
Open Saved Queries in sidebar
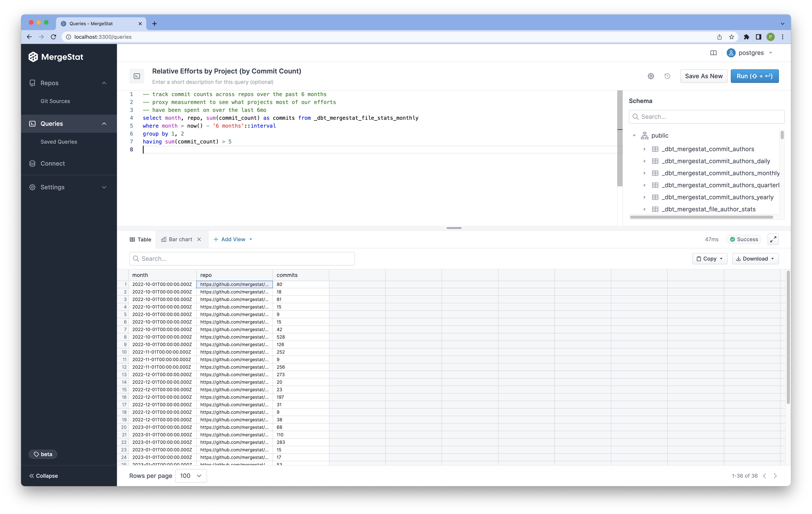[x=59, y=142]
